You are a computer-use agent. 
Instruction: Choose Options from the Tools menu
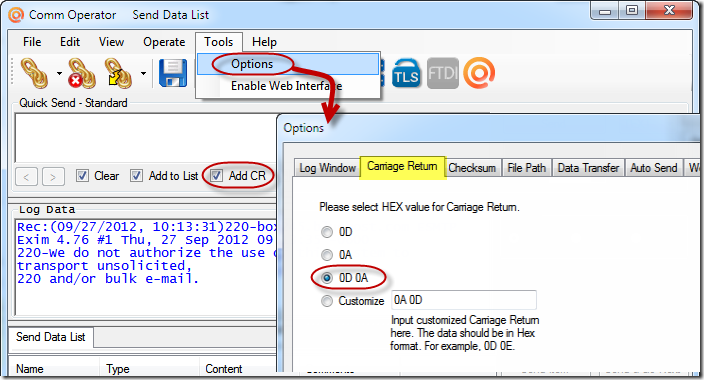tap(288, 64)
